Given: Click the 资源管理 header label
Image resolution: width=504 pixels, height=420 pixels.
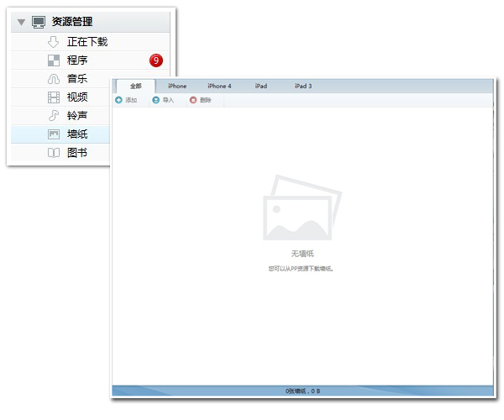Looking at the screenshot, I should 72,22.
